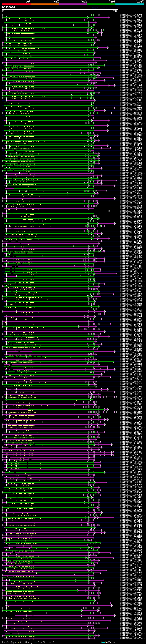Open hit UniRef100_B9HWP9
The image size is (146, 644).
131,251
